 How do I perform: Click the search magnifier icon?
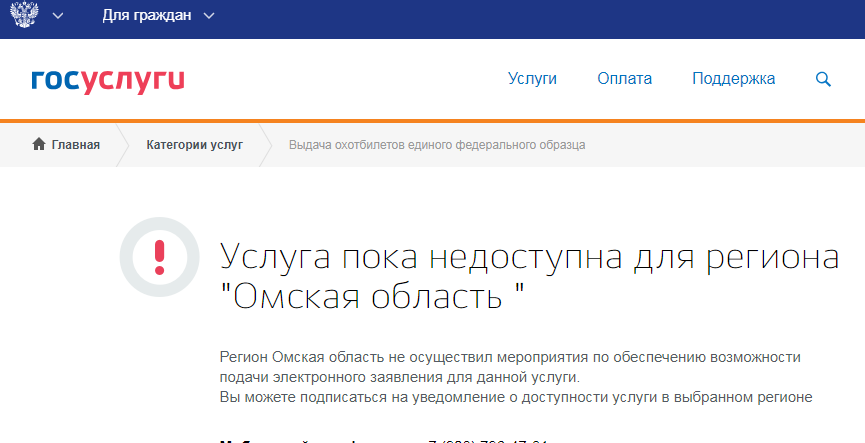(823, 79)
